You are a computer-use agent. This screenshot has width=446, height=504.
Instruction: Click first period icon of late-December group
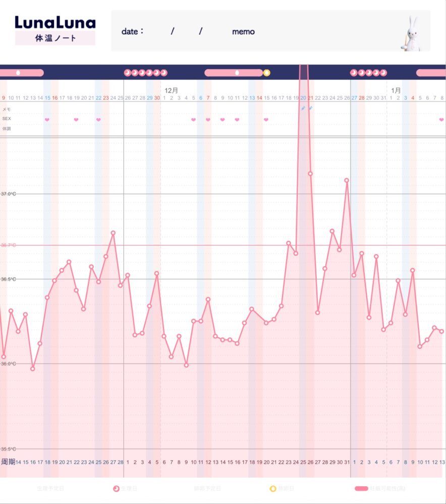point(354,73)
